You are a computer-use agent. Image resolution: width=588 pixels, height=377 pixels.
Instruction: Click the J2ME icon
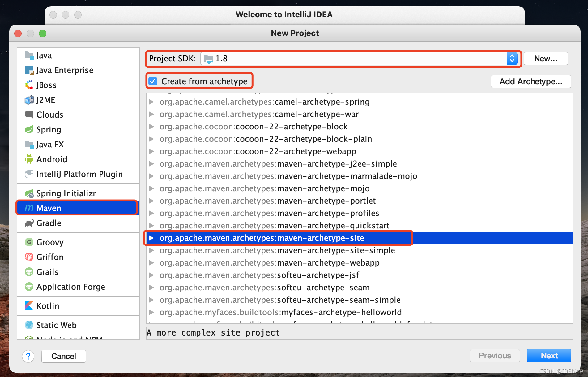pos(29,100)
